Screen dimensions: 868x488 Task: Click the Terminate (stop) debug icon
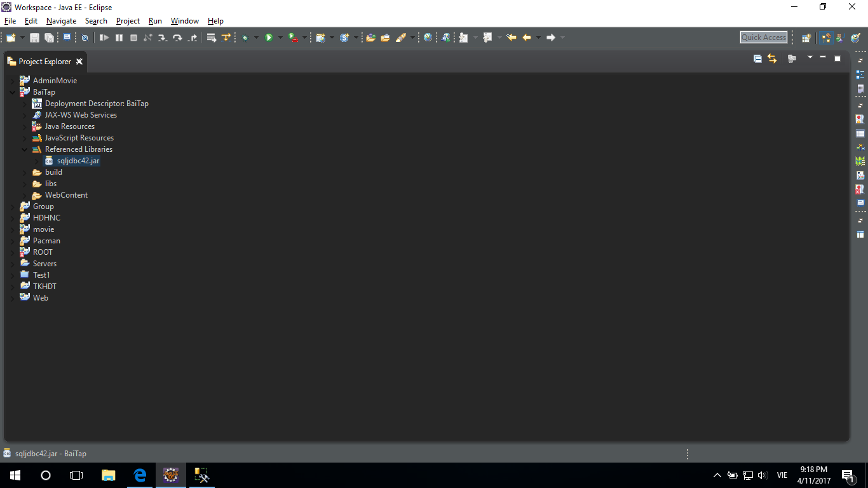[x=133, y=37]
